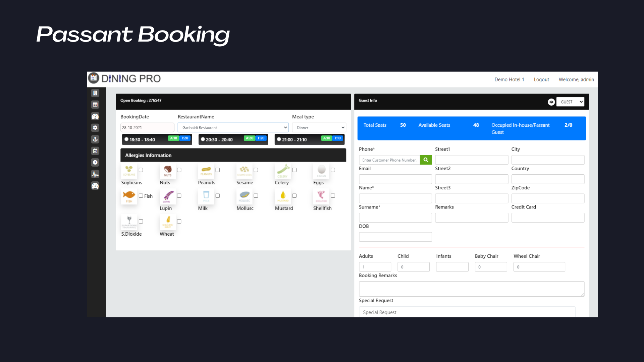Expand the Meal type dropdown
Screen dimensions: 644x362
point(319,127)
